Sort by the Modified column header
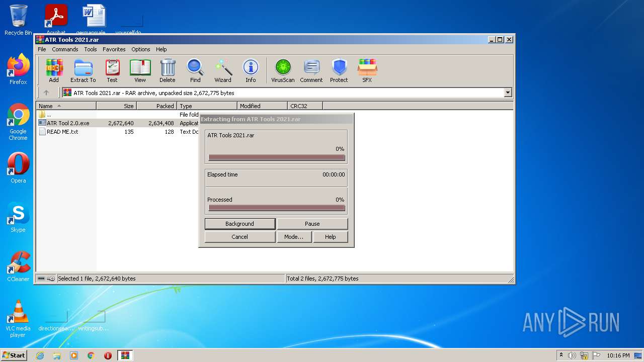Screen dimensions: 644x362 [x=262, y=106]
